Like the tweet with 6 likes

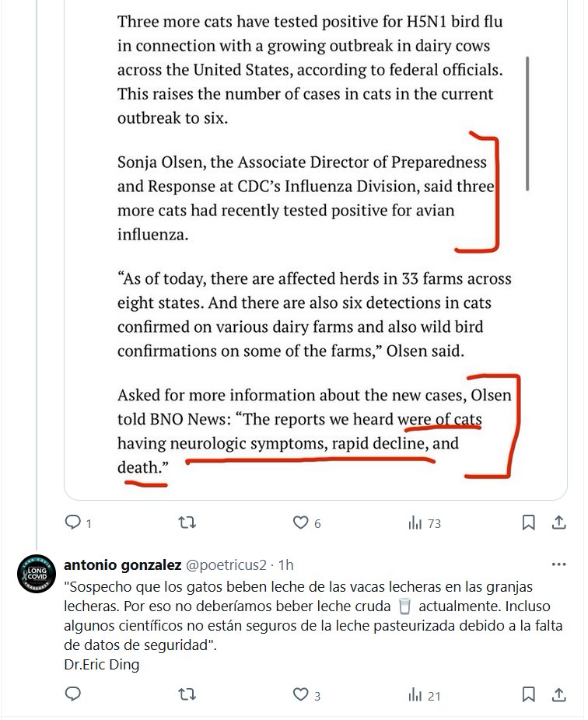tap(301, 523)
